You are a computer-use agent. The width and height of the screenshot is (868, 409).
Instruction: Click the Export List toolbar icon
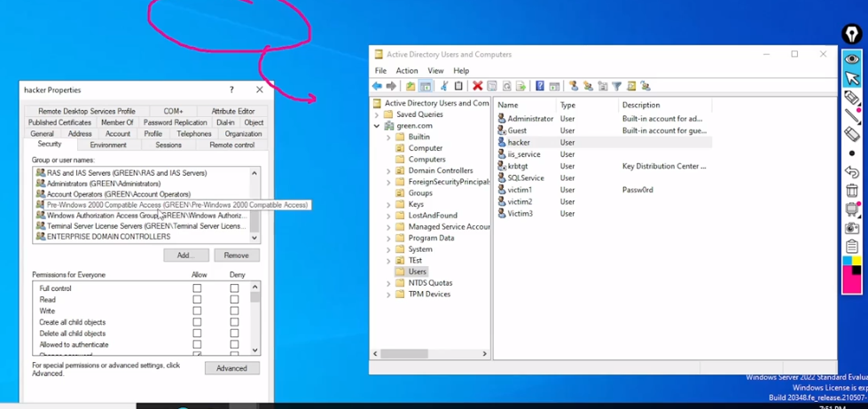(x=520, y=86)
